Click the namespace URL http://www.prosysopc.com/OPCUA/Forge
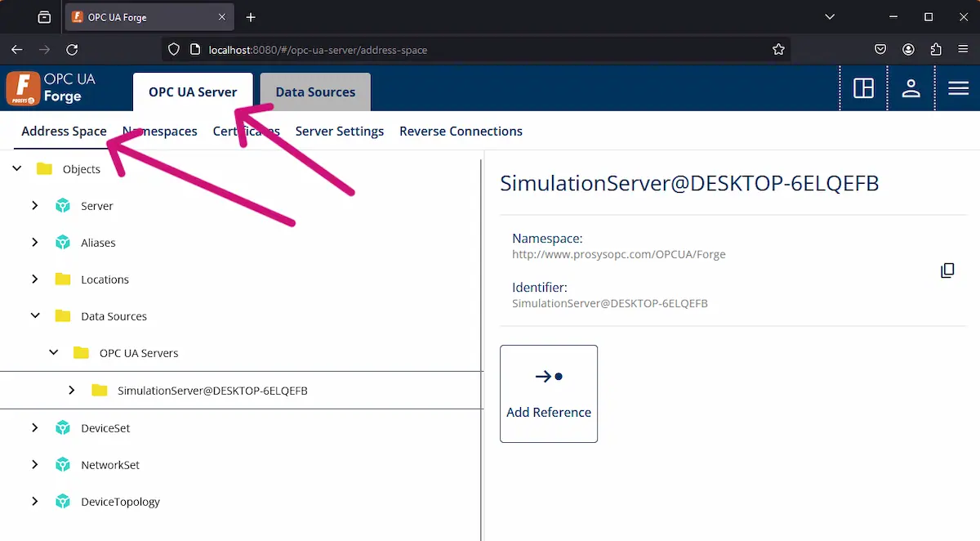 coord(619,254)
